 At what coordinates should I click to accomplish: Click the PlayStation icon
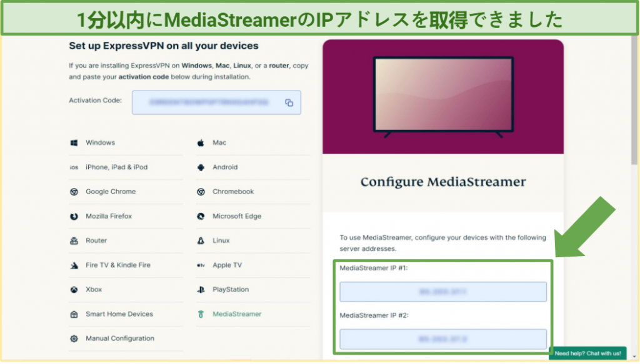coord(201,290)
